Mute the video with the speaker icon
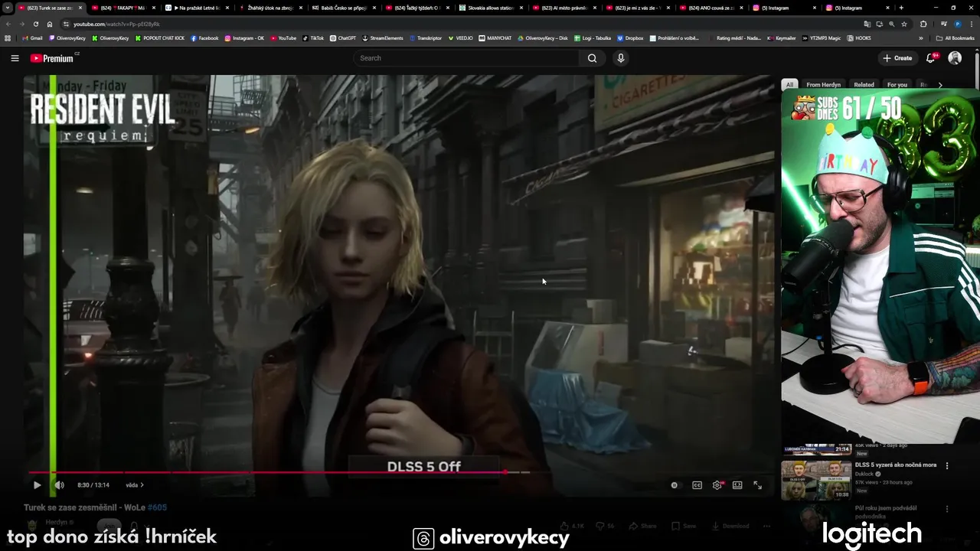The width and height of the screenshot is (980, 551). [59, 484]
